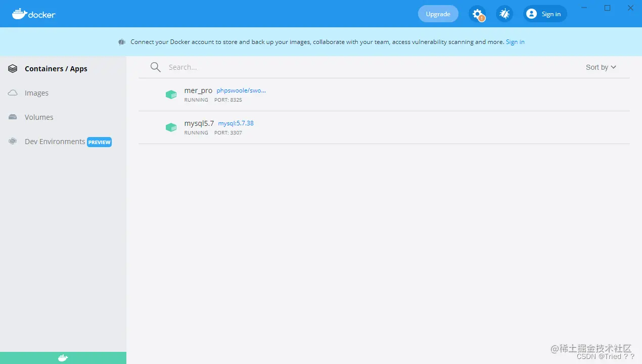This screenshot has height=364, width=642.
Task: Minimize the Docker Desktop window
Action: 584,8
